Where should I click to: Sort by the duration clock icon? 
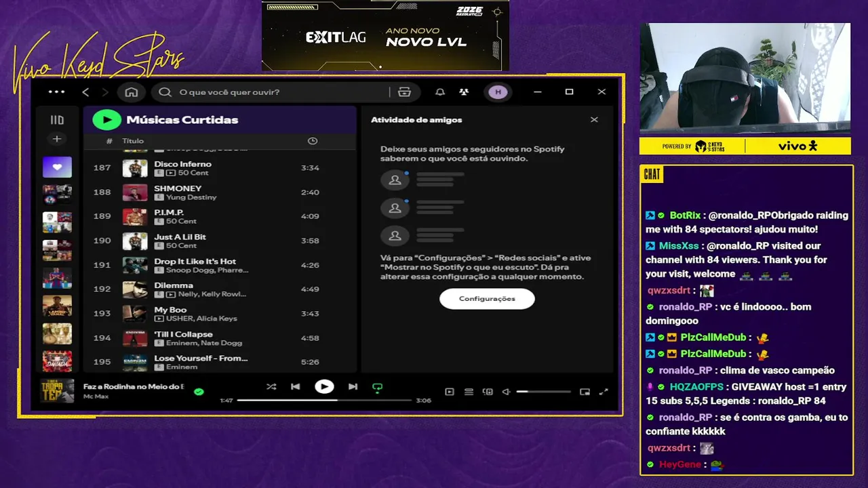(x=313, y=141)
